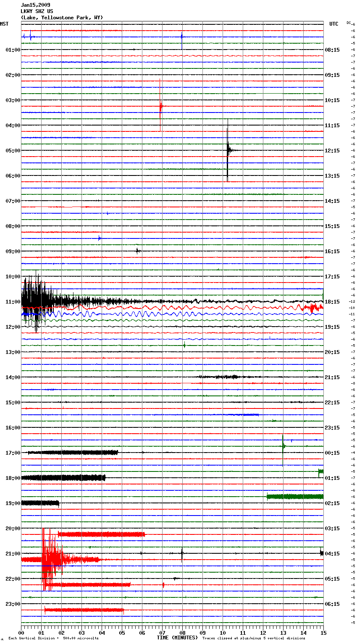The height and width of the screenshot is (644, 357).
Task: Click the green noise burst before 19:00
Action: (295, 497)
